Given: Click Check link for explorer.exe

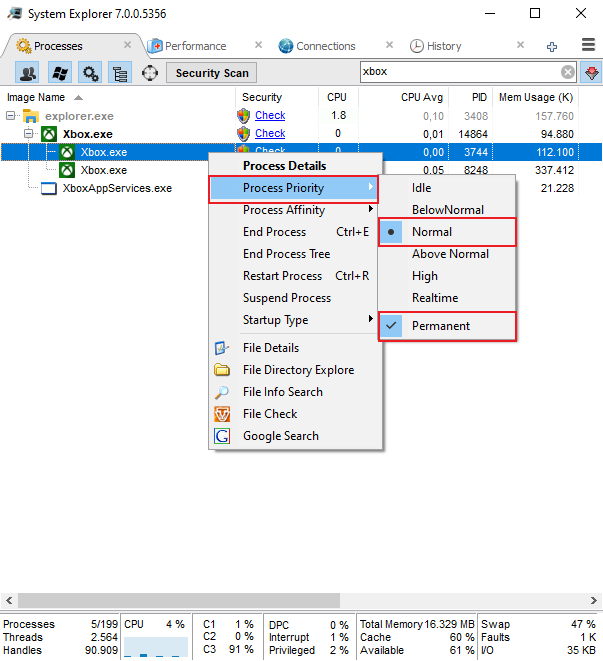Looking at the screenshot, I should [270, 116].
